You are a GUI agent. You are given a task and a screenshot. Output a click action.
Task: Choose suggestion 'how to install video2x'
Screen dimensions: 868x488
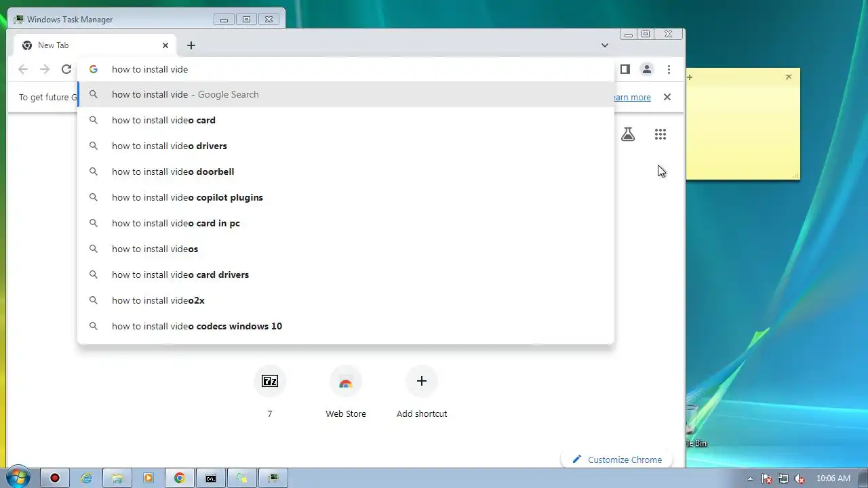(x=346, y=300)
